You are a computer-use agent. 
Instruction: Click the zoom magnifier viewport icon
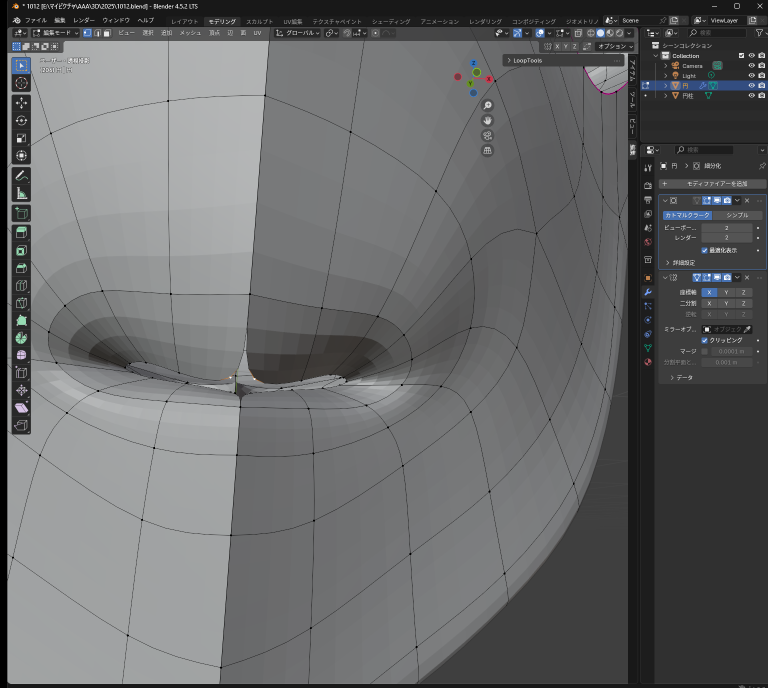tap(487, 106)
